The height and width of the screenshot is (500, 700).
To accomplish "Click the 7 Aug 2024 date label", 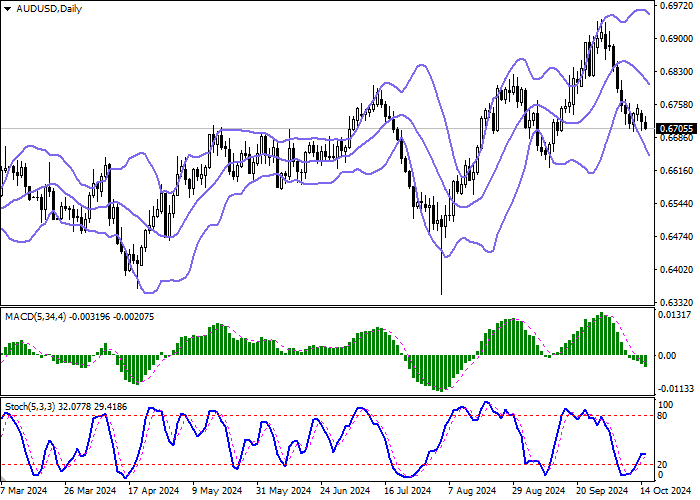I will (x=473, y=491).
